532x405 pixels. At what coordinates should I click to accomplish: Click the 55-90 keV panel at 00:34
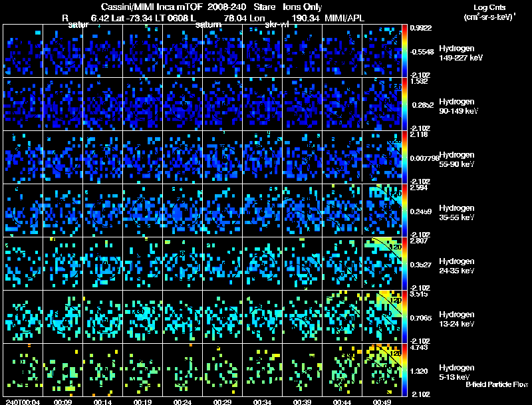coord(262,157)
